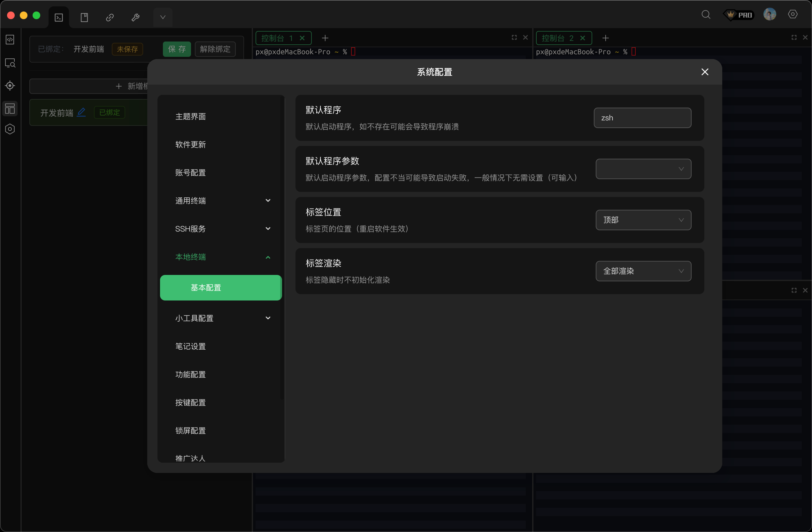Screen dimensions: 812x532
Task: Select the 主题界面 settings menu item
Action: [190, 116]
